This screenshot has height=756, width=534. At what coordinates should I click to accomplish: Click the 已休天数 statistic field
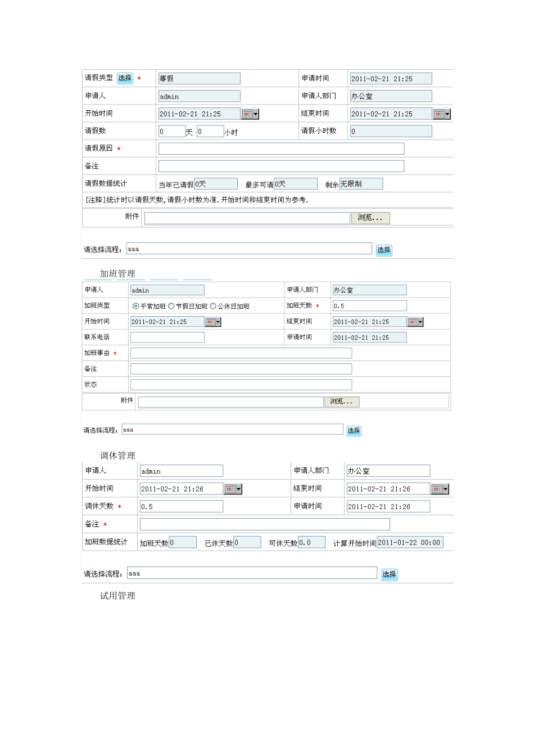(x=247, y=542)
